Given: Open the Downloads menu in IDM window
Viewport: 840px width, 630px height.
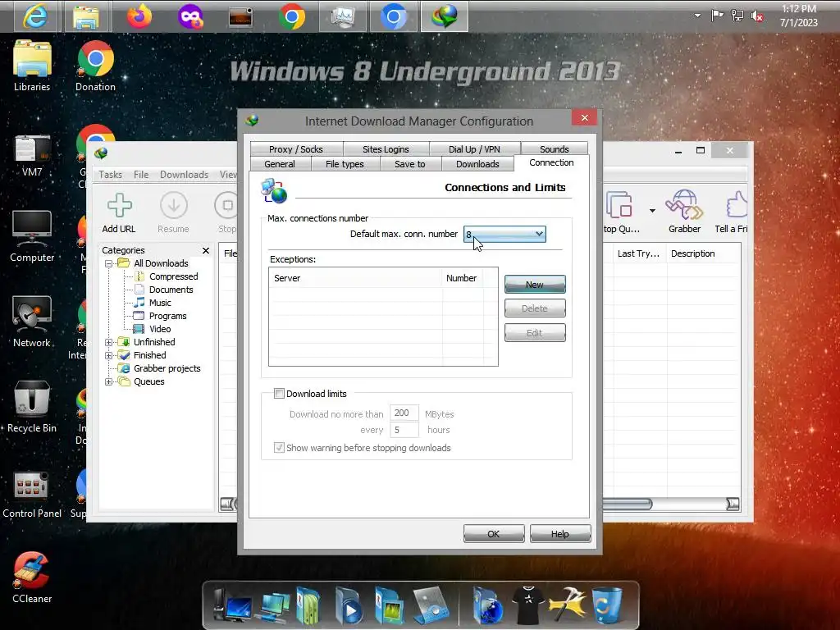Looking at the screenshot, I should click(x=184, y=175).
